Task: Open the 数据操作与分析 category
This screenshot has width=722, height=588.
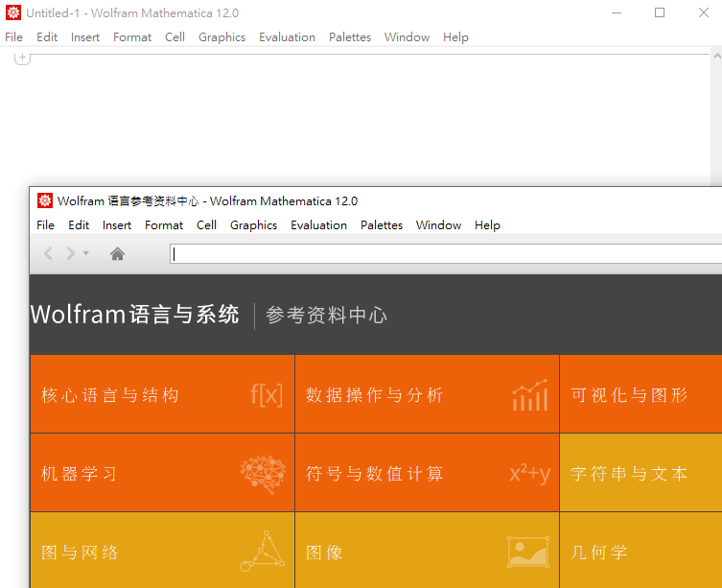Action: point(427,394)
